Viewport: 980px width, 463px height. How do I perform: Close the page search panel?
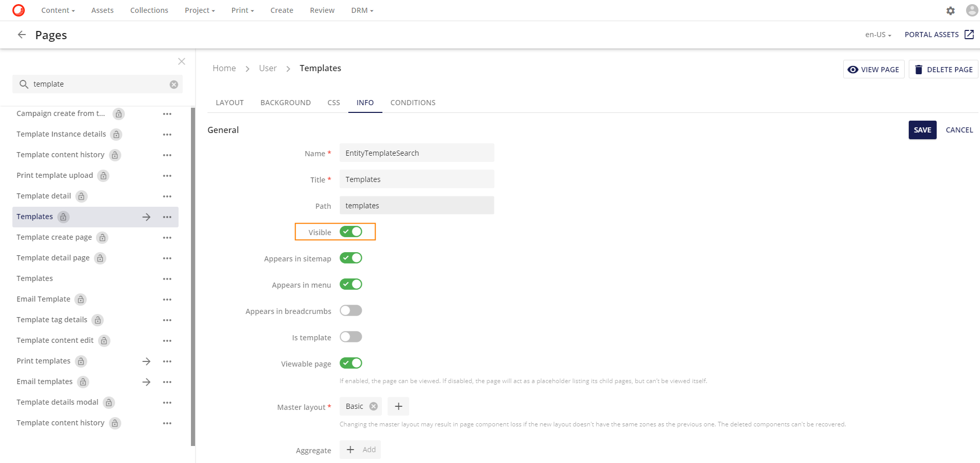click(x=182, y=61)
